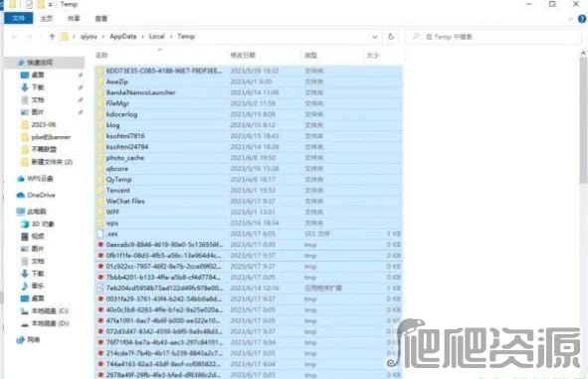Switch to the Share ribbon tab

click(74, 18)
